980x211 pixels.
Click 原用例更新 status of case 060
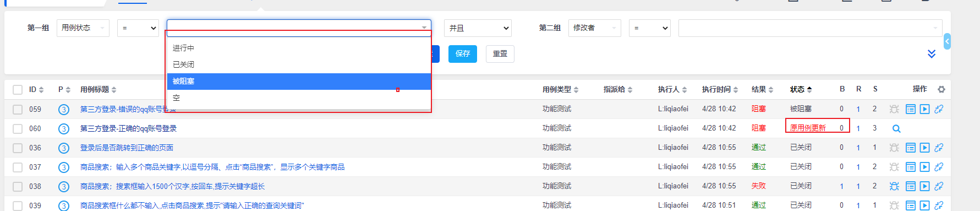coord(808,128)
